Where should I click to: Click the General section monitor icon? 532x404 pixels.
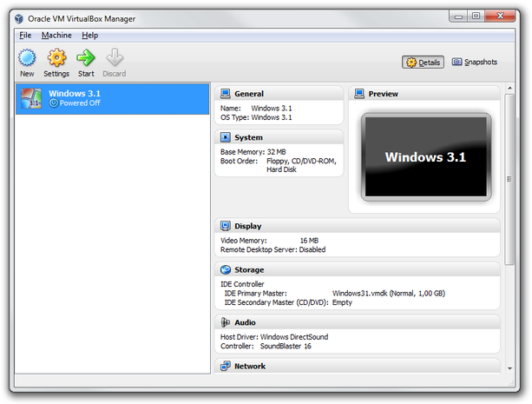coord(226,94)
